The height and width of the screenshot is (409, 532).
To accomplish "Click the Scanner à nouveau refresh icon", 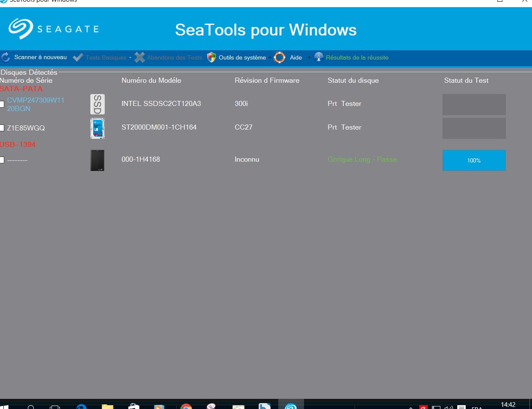I will (x=5, y=57).
